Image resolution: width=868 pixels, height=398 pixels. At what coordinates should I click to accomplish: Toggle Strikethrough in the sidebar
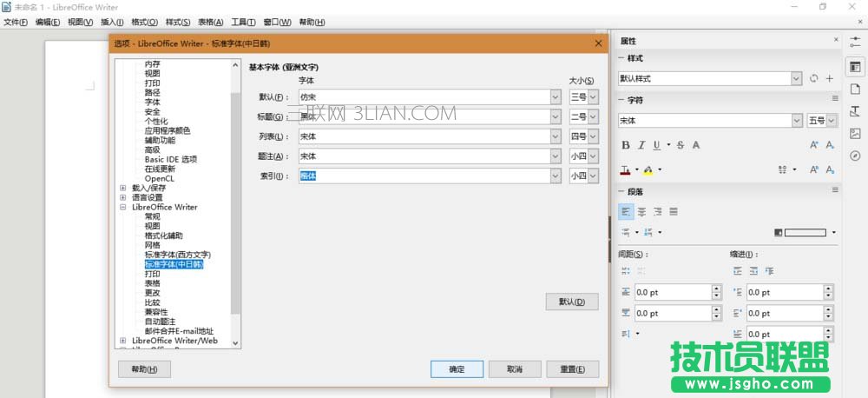pyautogui.click(x=681, y=145)
